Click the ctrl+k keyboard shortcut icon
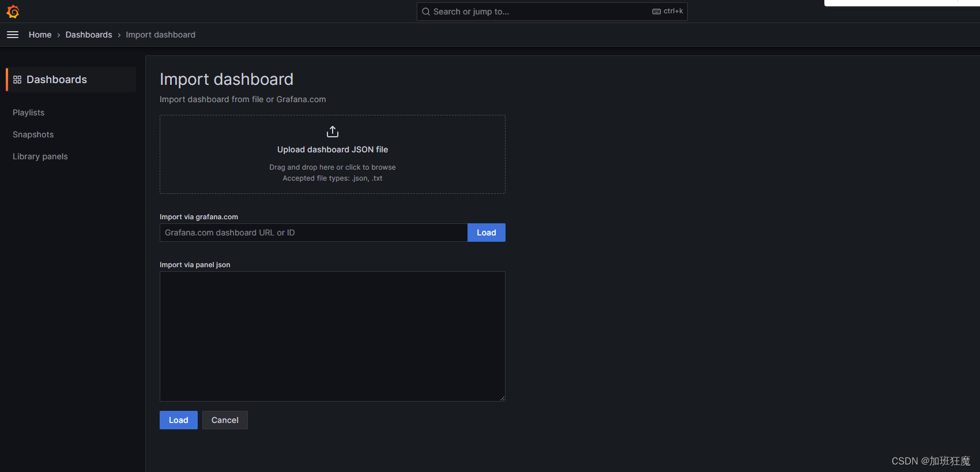Viewport: 980px width, 472px height. (x=657, y=12)
